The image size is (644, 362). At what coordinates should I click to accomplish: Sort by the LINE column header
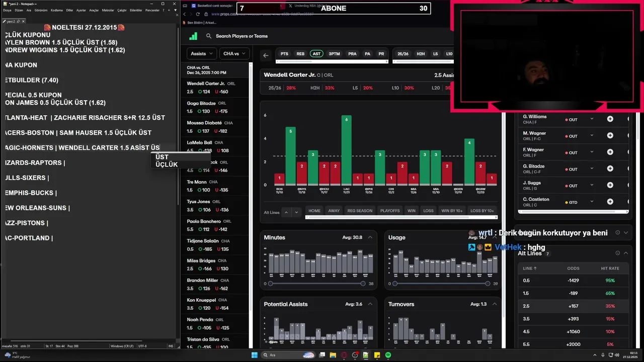tap(530, 268)
